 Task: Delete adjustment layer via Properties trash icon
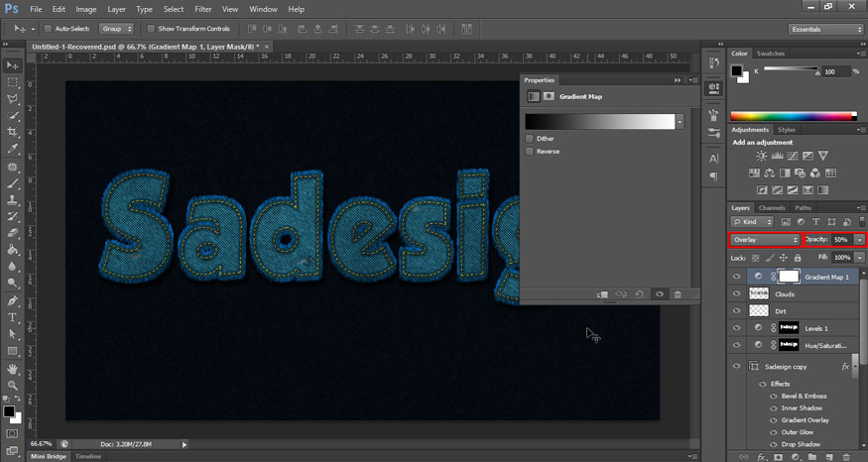tap(678, 294)
